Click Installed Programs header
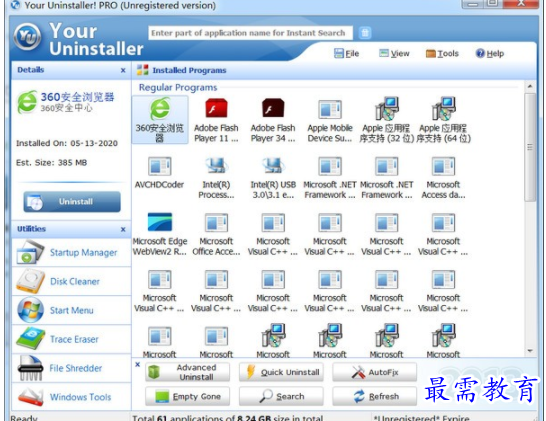 [x=189, y=70]
